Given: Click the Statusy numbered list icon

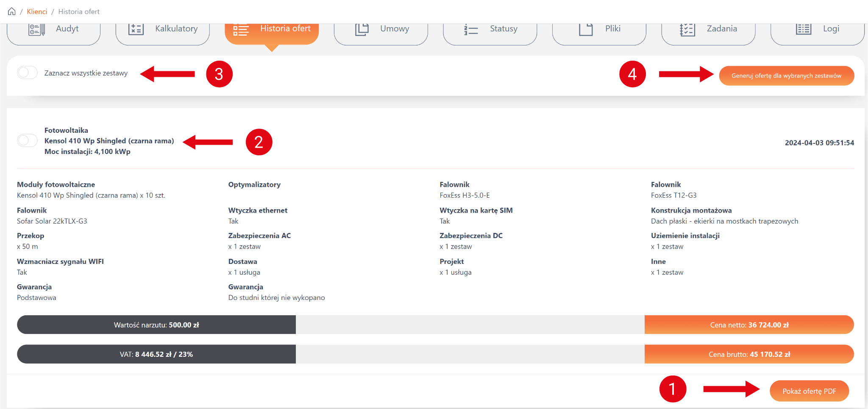Looking at the screenshot, I should point(471,30).
